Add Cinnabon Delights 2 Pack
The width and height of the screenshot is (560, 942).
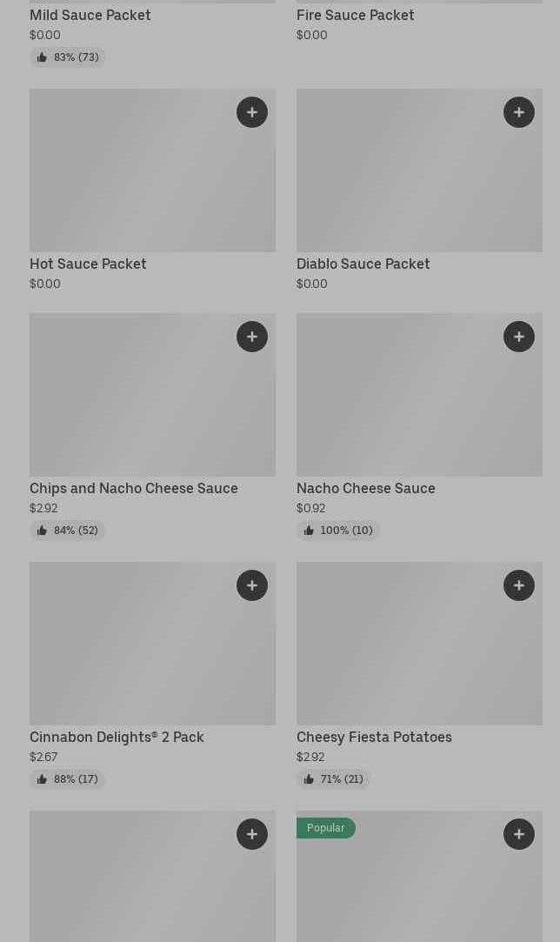pyautogui.click(x=252, y=585)
